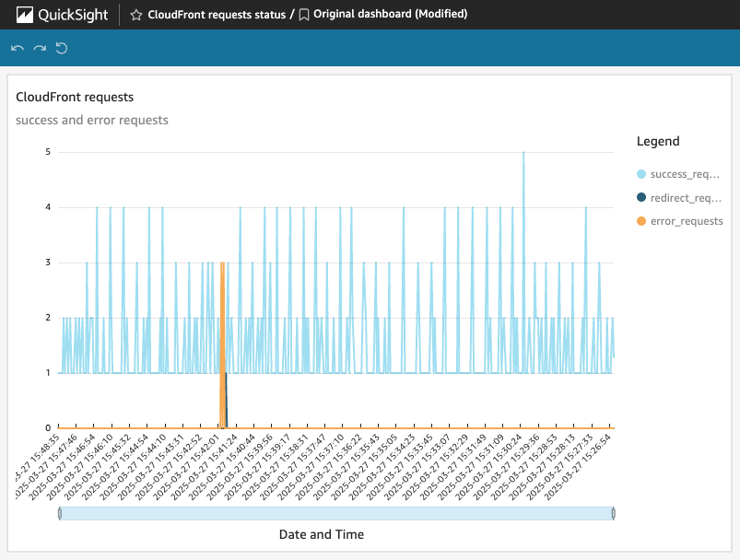740x560 pixels.
Task: Redo the last dashboard change
Action: point(38,47)
